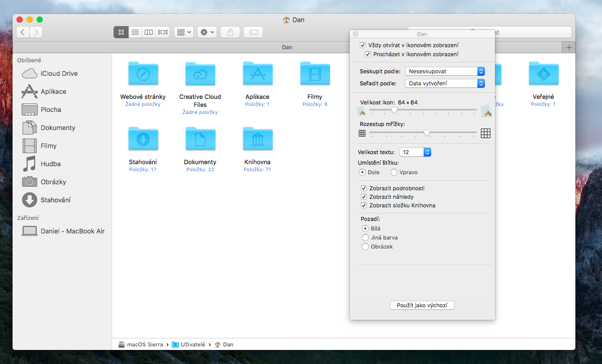Click the back navigation arrow
The image size is (602, 364).
[x=23, y=32]
